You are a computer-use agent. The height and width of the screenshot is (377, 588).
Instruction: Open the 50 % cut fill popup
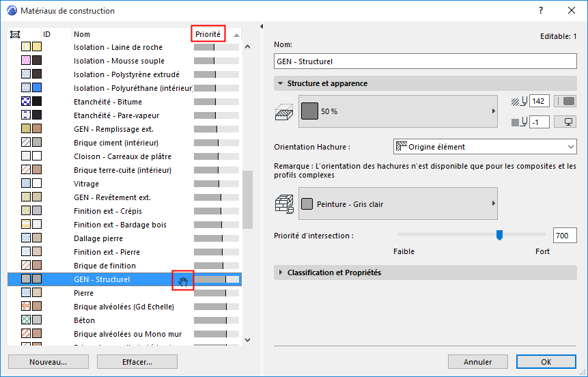[x=398, y=111]
